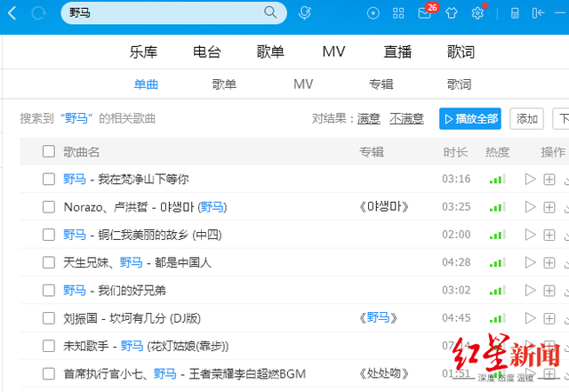Open the 《야생마》 album link
The image size is (569, 392).
coord(384,207)
